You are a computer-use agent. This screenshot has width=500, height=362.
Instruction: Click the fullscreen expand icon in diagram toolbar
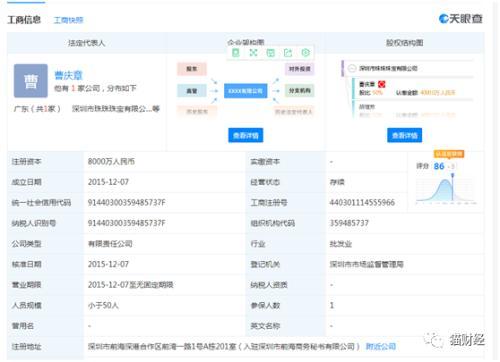(x=253, y=53)
